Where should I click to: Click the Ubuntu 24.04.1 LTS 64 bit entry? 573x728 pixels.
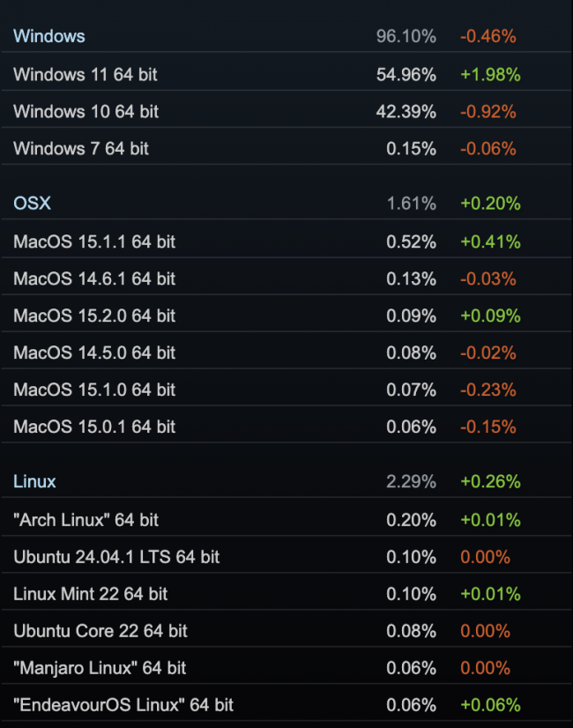click(x=116, y=557)
